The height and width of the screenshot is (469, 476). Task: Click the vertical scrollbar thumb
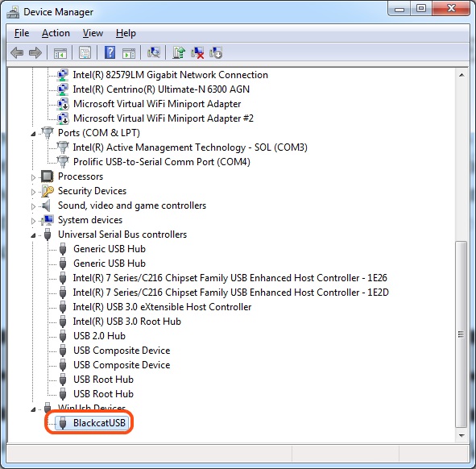462,334
